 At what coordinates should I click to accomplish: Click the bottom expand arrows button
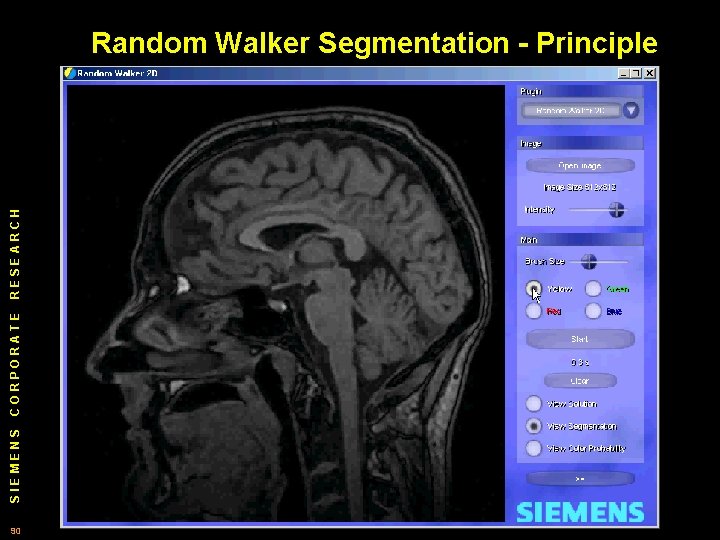[580, 478]
